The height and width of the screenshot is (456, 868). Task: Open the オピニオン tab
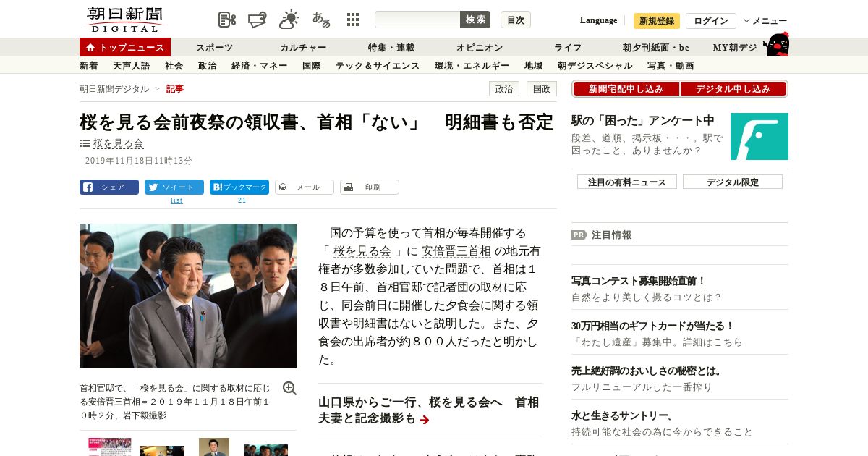pyautogui.click(x=480, y=48)
